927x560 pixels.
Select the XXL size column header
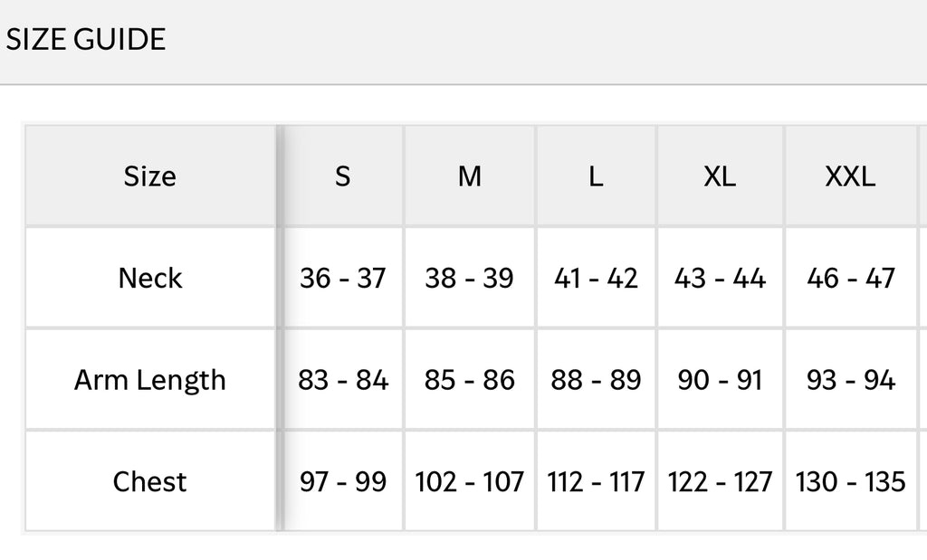click(850, 176)
